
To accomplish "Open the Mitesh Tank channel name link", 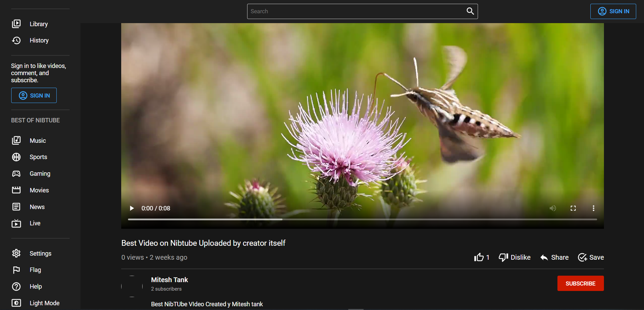I will (x=169, y=280).
